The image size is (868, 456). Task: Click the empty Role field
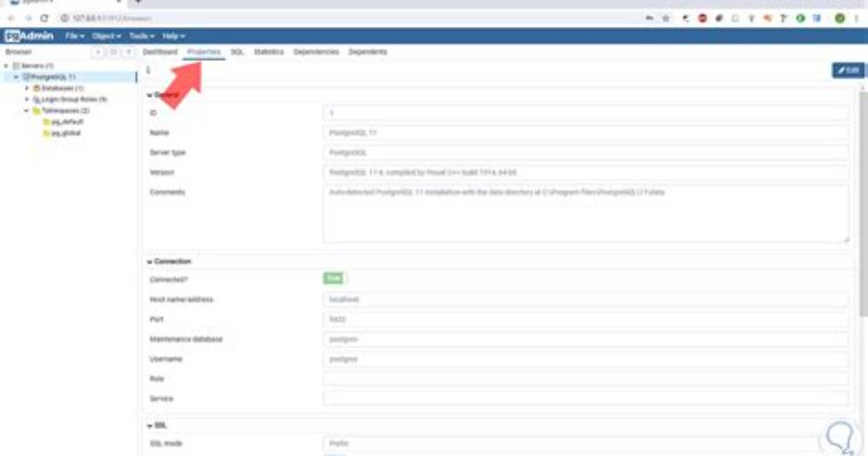click(x=586, y=379)
